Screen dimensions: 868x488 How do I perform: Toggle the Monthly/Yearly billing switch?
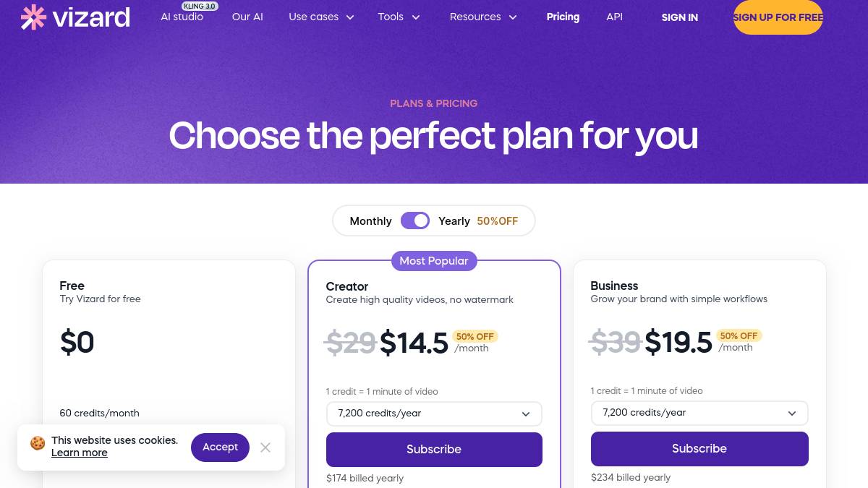415,221
